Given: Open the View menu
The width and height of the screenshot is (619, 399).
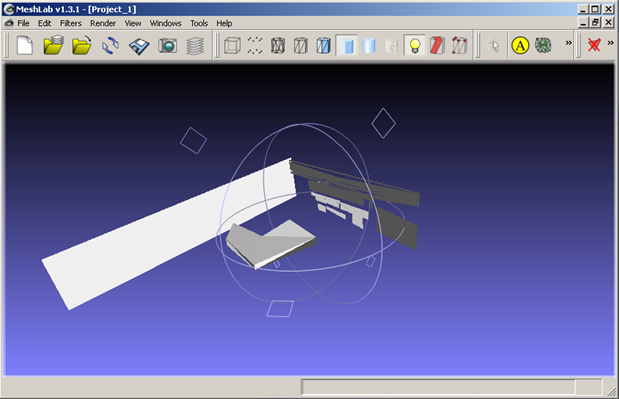Looking at the screenshot, I should click(133, 23).
